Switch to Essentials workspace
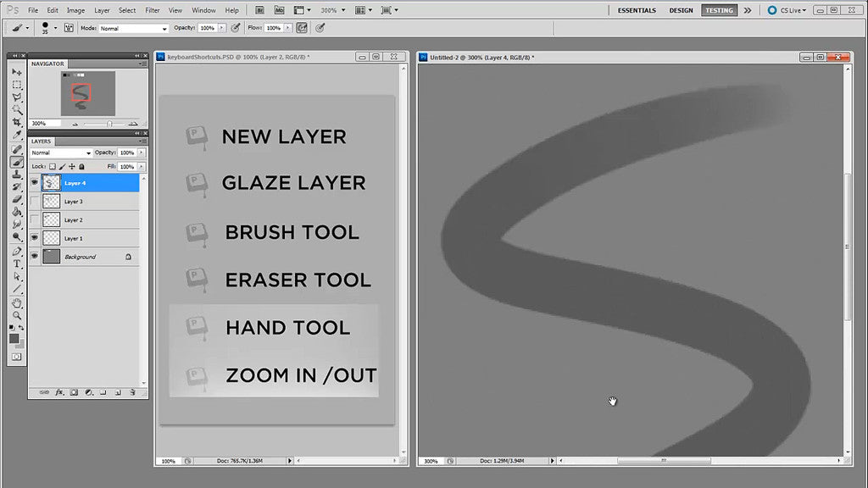The width and height of the screenshot is (868, 488). point(637,10)
